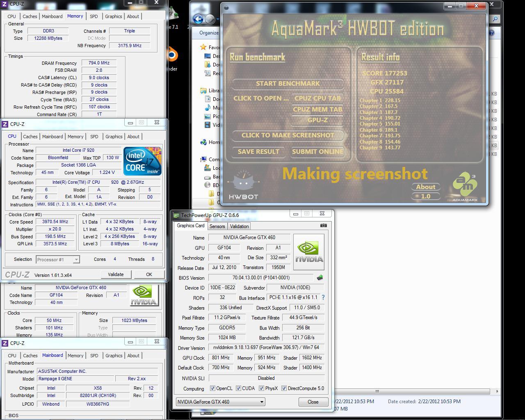The image size is (525, 420).
Task: Click the NVIDIA logo in the GPU-Z window
Action: coord(309,252)
